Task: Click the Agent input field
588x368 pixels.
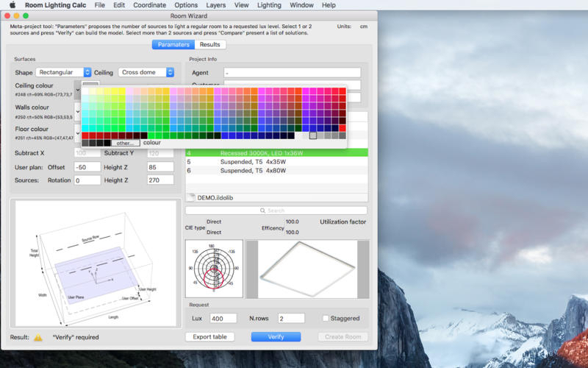Action: coord(292,72)
